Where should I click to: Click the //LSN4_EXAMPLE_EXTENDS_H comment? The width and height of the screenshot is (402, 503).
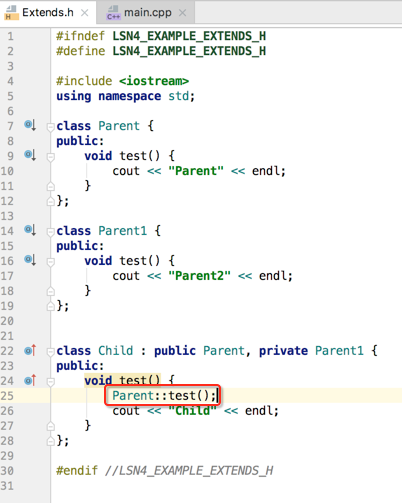point(189,471)
